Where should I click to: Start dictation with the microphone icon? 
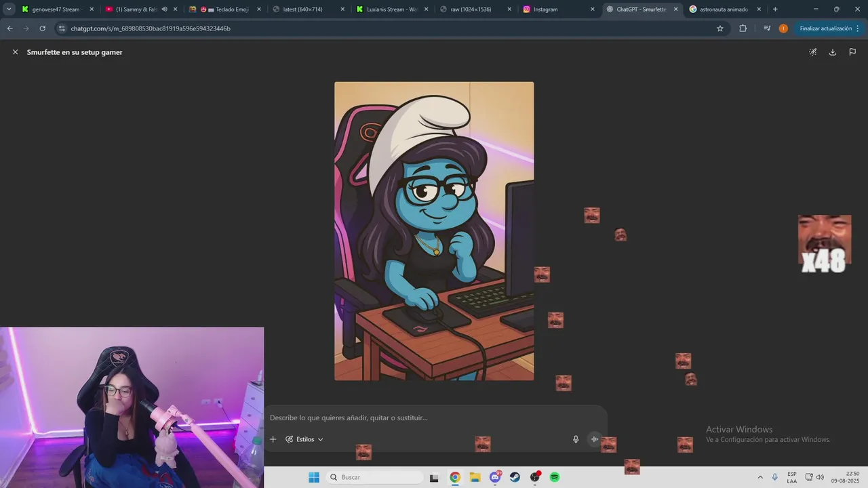pyautogui.click(x=576, y=439)
